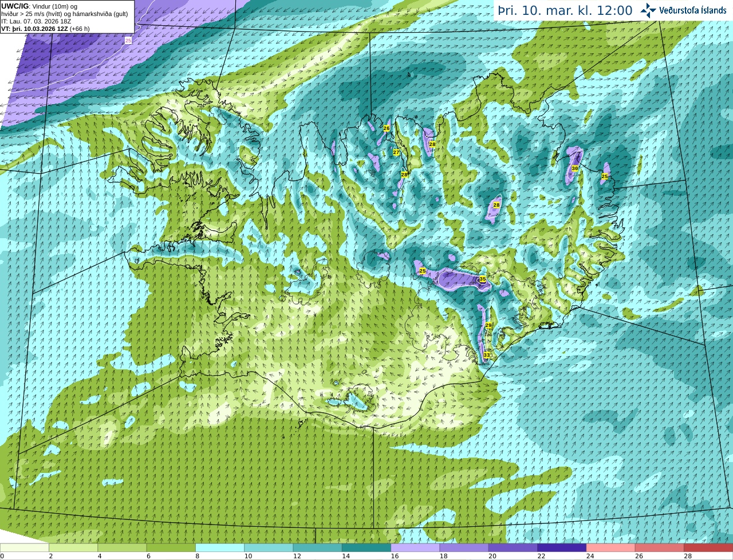Click the Veðurstofa Íslands logo icon
The height and width of the screenshot is (560, 733).
click(x=648, y=10)
